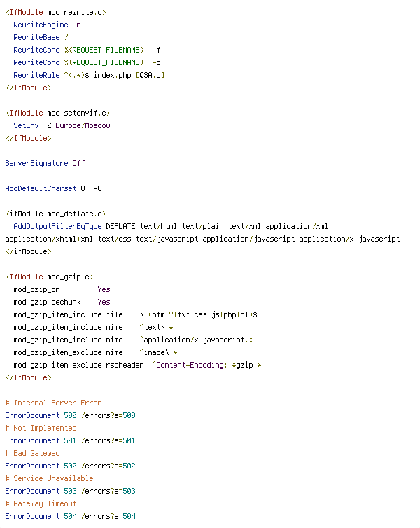Click the SetEnv TZ Europe/Moscow line

[62, 125]
